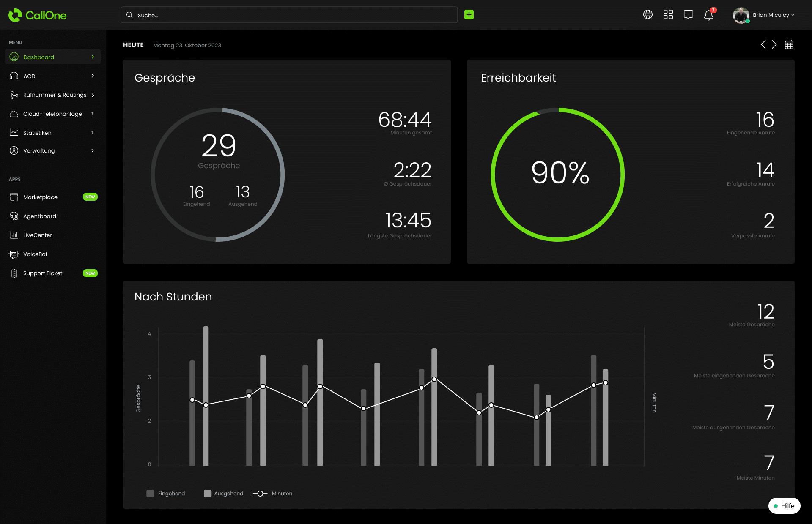
Task: Click the Agentboard agent icon
Action: (14, 216)
